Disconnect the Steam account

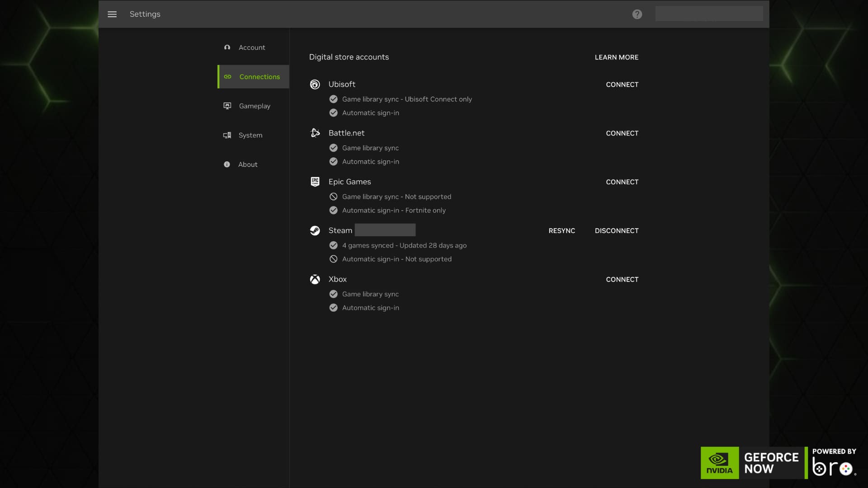click(617, 231)
